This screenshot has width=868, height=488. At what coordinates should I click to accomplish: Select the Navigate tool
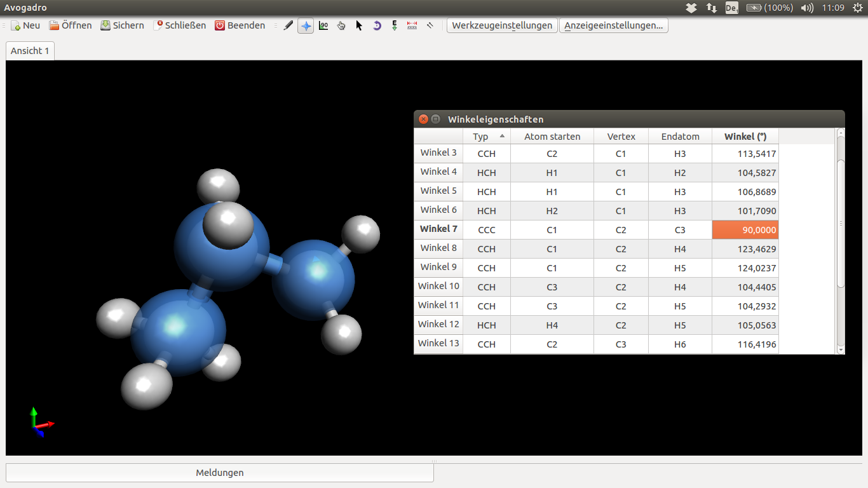(x=306, y=25)
